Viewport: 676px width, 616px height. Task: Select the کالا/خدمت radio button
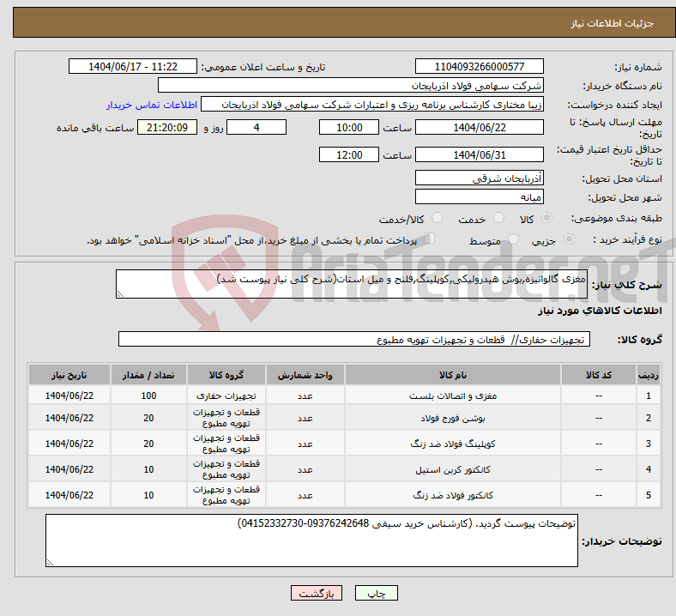[x=437, y=219]
